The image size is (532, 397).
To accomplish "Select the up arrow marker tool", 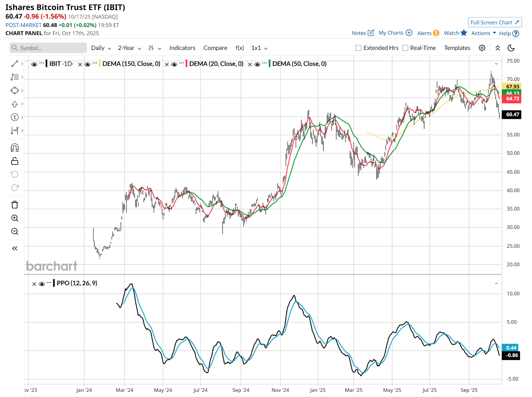I will 15,104.
